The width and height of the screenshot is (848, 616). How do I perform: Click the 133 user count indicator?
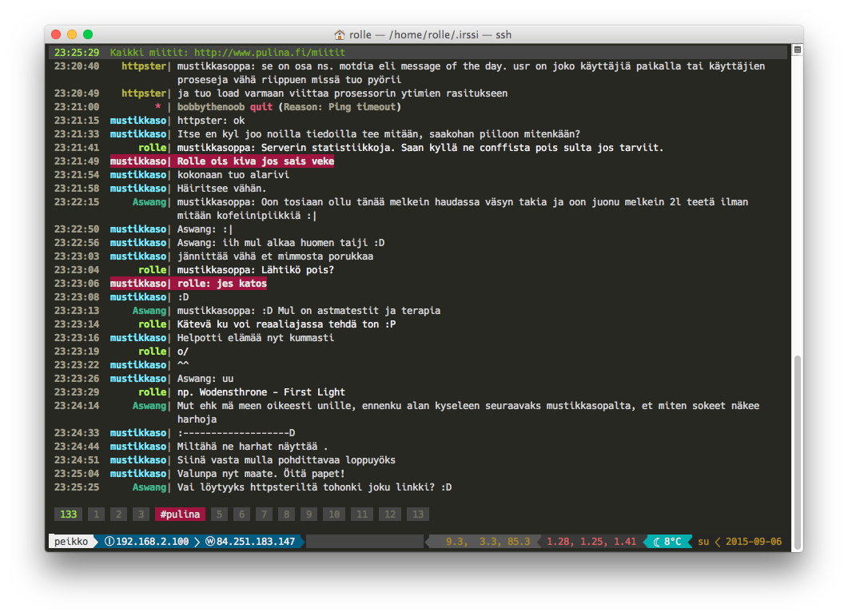[68, 515]
